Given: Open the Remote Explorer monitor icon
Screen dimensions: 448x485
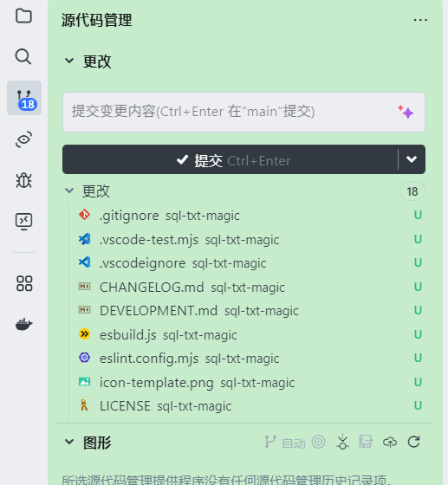Looking at the screenshot, I should click(23, 222).
